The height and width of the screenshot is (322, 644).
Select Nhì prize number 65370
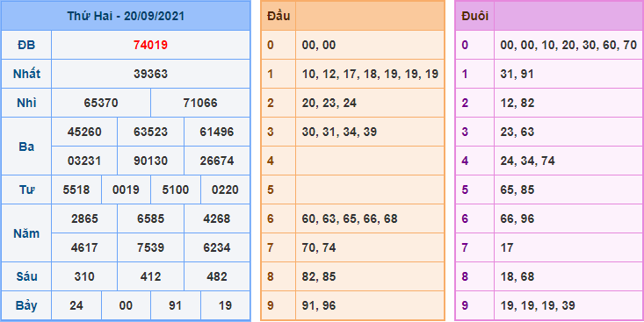101,103
